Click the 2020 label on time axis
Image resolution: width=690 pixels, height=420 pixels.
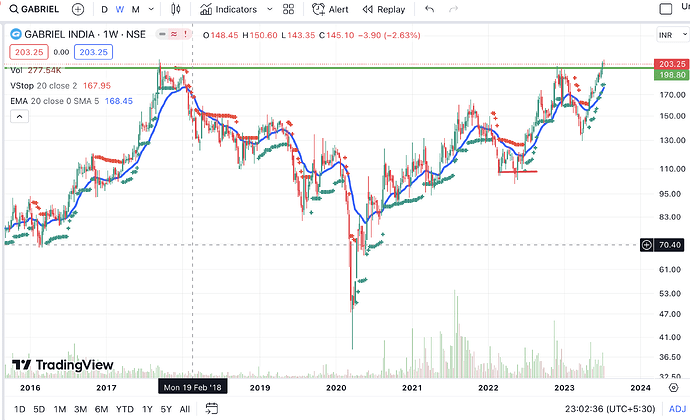coord(336,388)
